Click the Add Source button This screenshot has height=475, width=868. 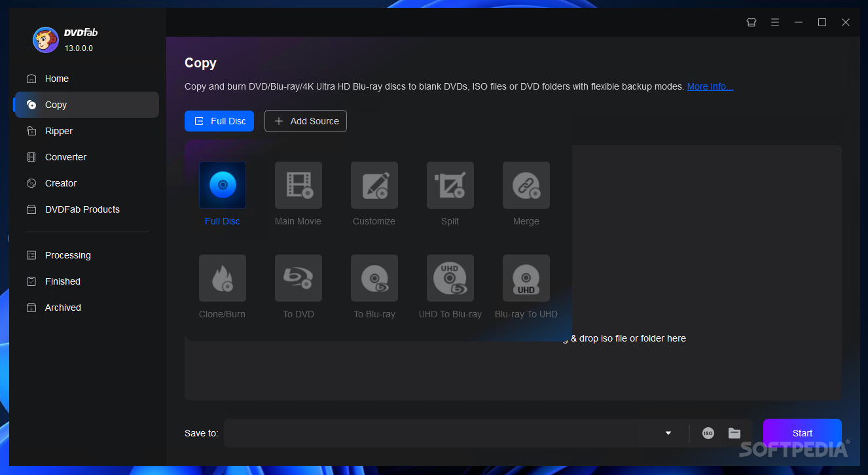click(306, 121)
